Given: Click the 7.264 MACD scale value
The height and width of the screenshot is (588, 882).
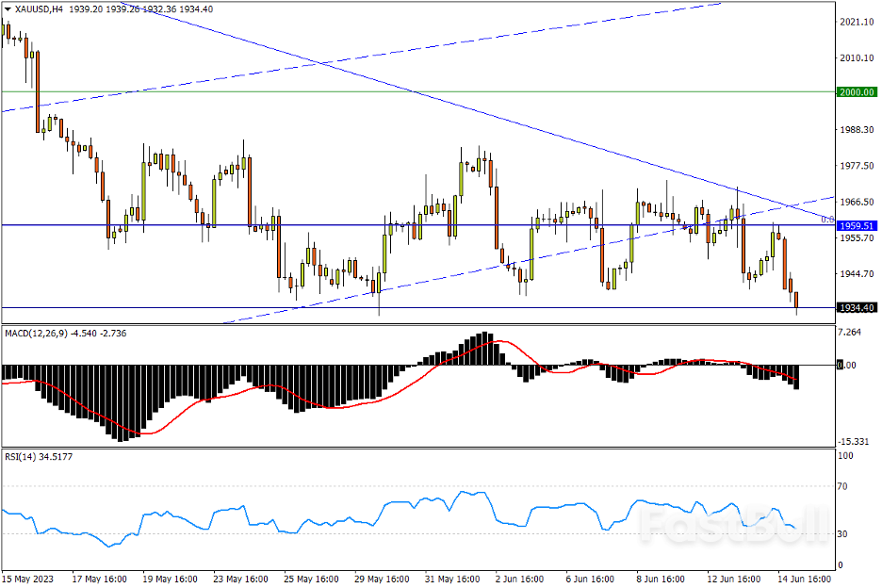Looking at the screenshot, I should (x=849, y=333).
